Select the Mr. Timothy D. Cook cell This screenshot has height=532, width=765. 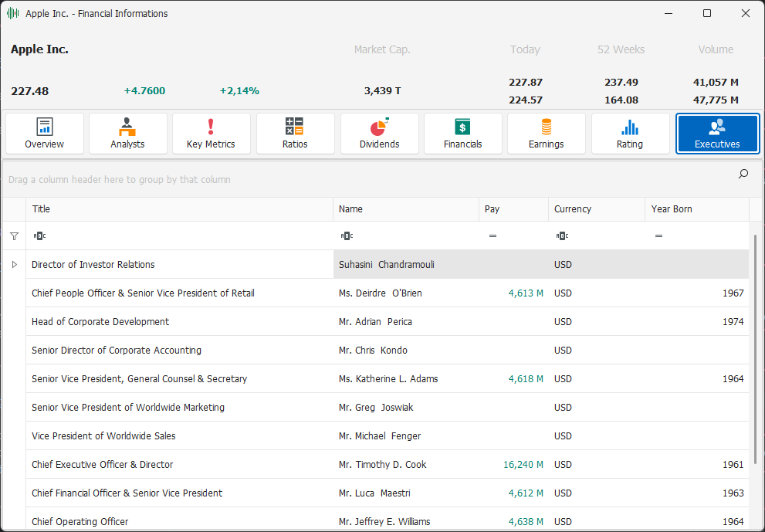click(406, 464)
